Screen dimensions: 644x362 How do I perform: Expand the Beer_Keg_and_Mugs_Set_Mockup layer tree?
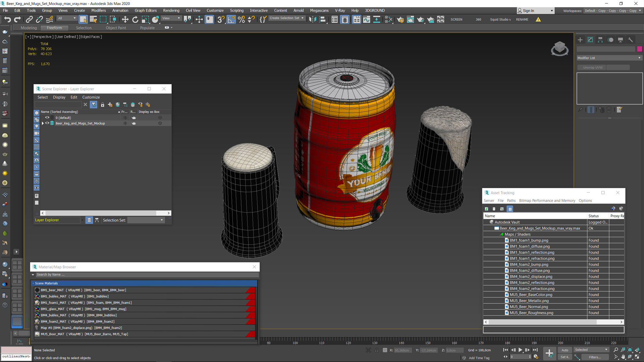click(43, 123)
